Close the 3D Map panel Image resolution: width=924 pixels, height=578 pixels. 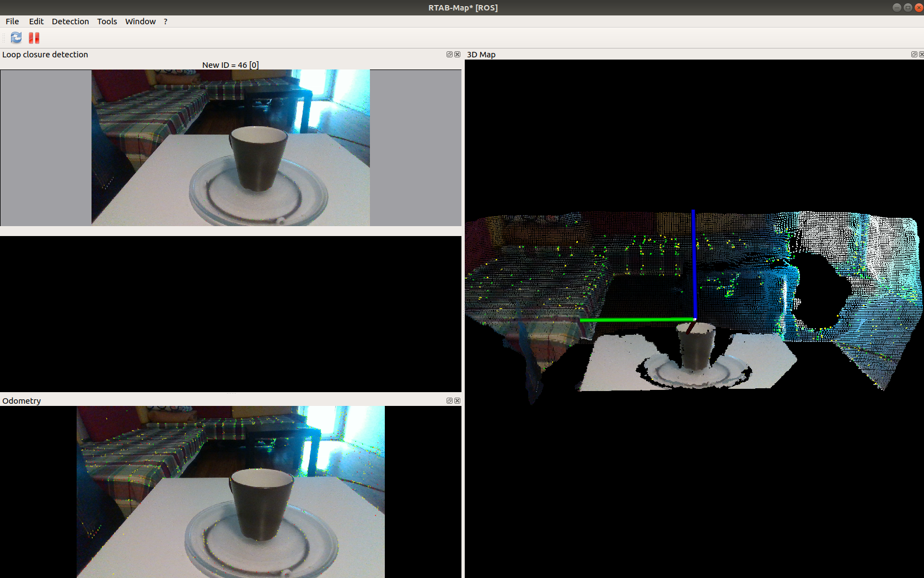pyautogui.click(x=921, y=54)
